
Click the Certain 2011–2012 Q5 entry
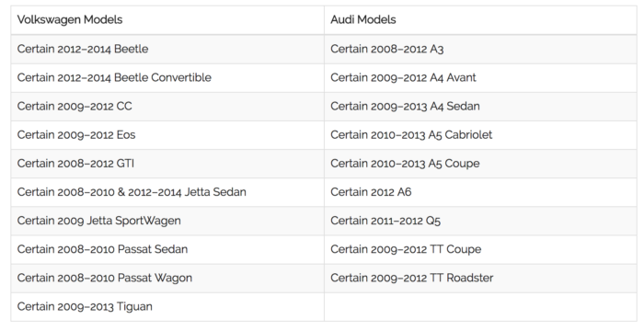(480, 221)
